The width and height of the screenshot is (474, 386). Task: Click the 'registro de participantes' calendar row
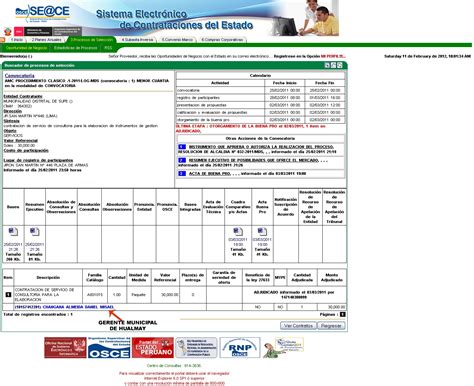[261, 98]
